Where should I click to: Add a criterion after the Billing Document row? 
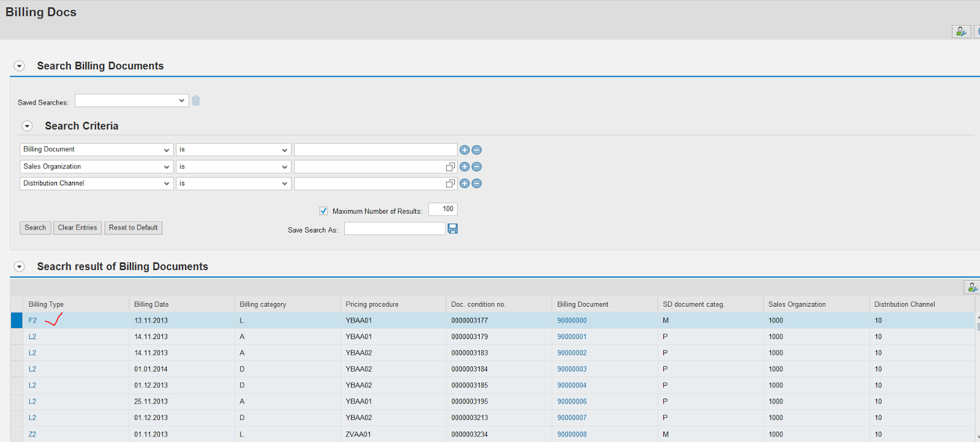[x=464, y=150]
